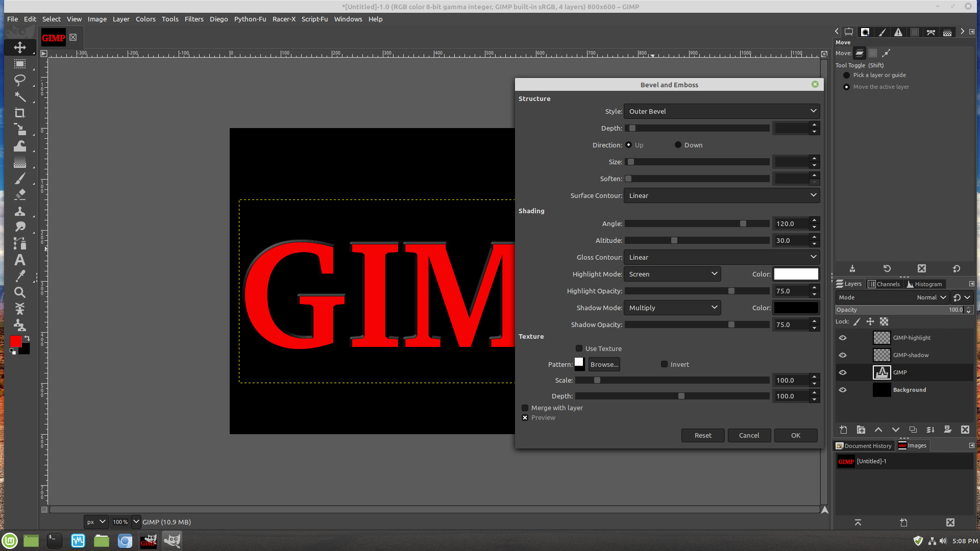Select the Up direction radio button
The width and height of the screenshot is (980, 551).
(x=629, y=145)
